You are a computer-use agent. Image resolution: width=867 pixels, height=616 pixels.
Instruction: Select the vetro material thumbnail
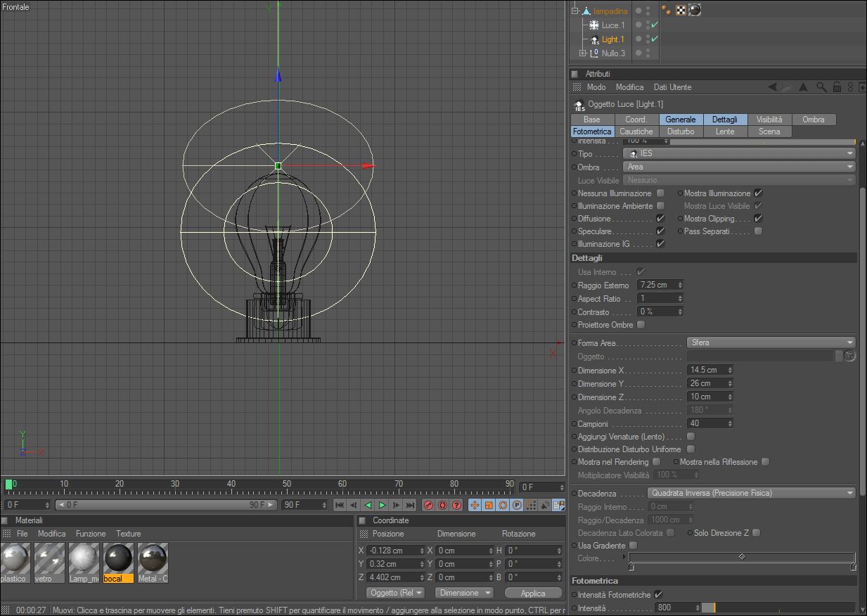coord(49,559)
